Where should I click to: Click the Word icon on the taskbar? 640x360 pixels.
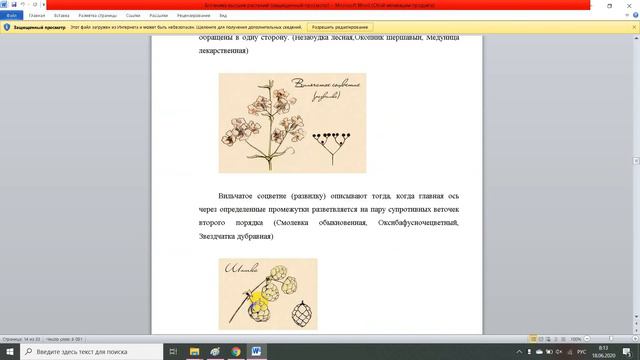256,351
